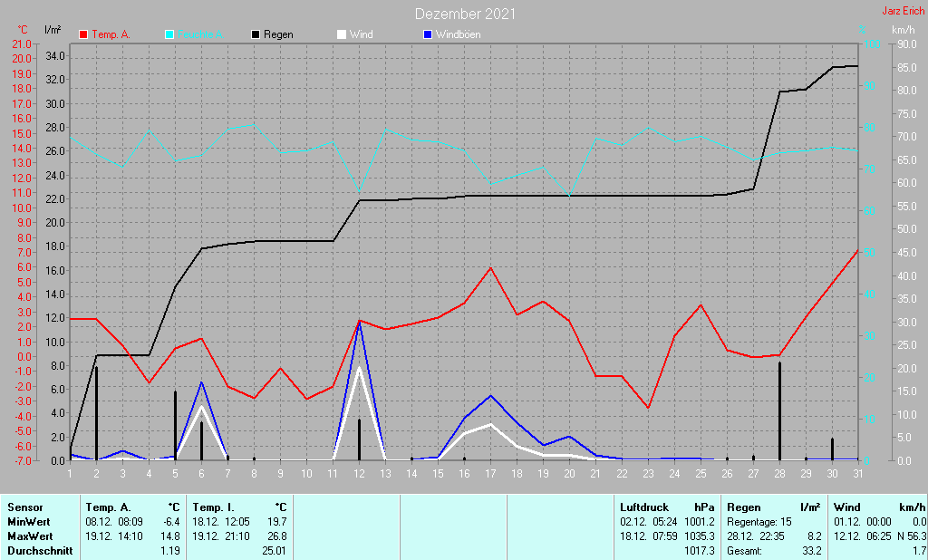Click the 'Luftdruck' column header

coord(644,507)
